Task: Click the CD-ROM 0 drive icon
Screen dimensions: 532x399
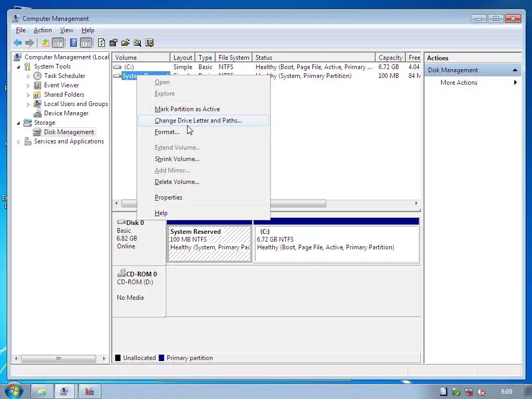Action: coord(121,273)
